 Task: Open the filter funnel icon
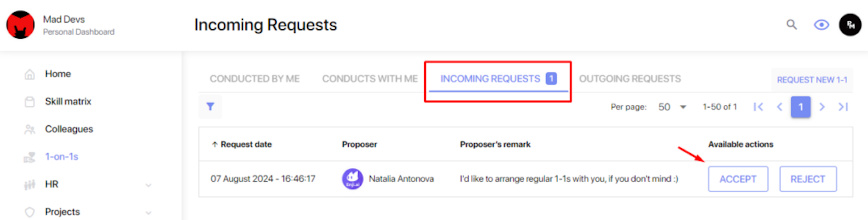[210, 107]
